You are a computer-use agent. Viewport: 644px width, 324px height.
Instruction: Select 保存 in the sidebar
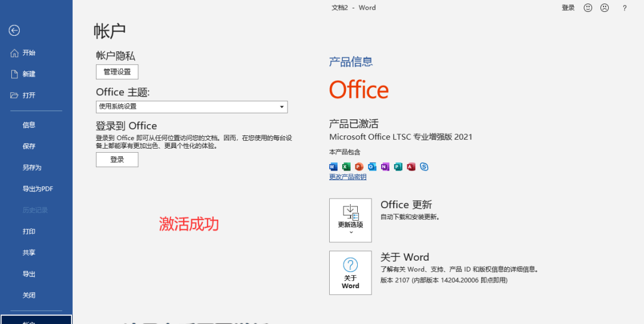pos(29,146)
